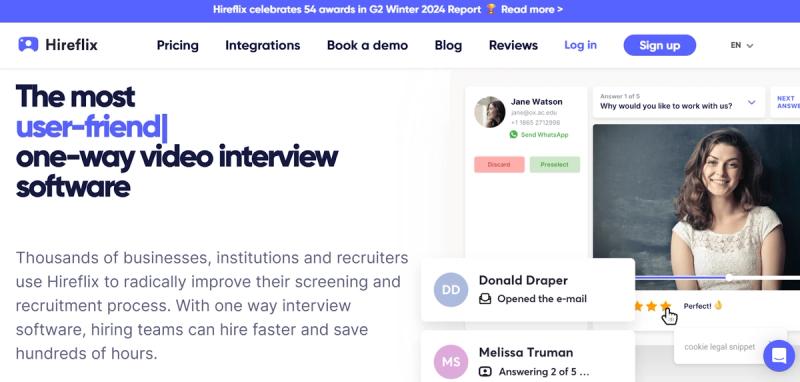Click the WhatsApp icon
This screenshot has width=800, height=382.
[x=513, y=135]
